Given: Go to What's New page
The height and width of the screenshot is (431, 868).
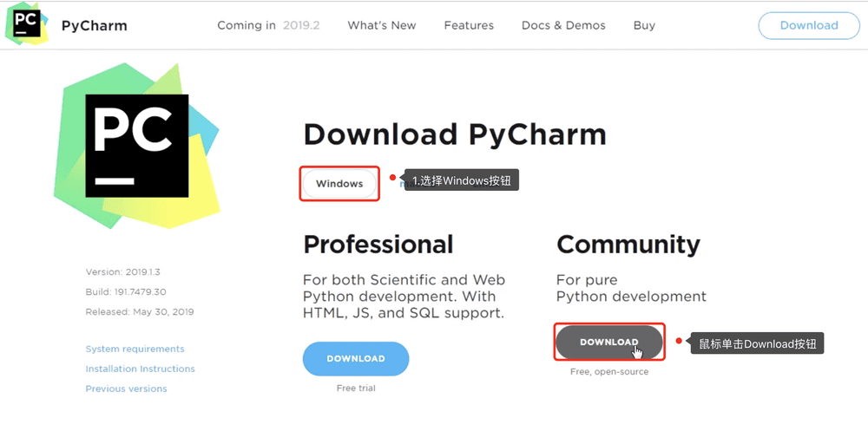Looking at the screenshot, I should 381,25.
